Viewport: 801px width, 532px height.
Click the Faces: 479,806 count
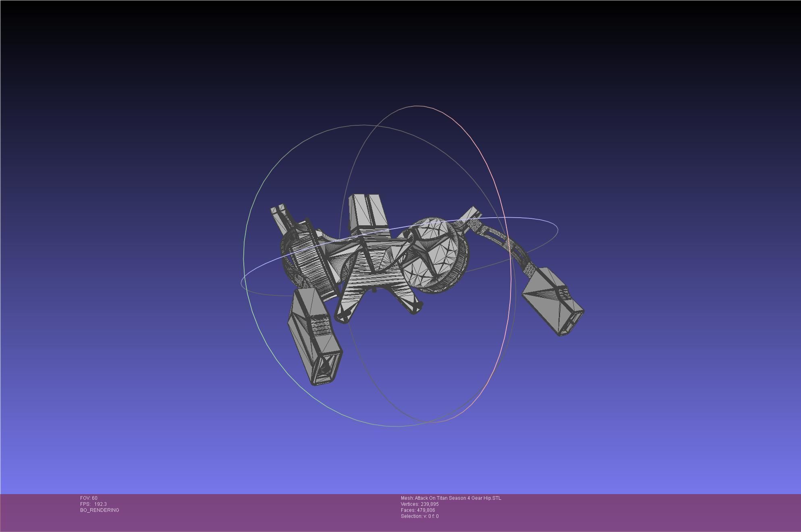pyautogui.click(x=418, y=510)
